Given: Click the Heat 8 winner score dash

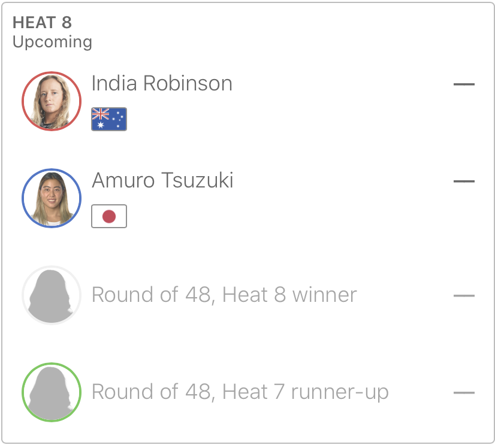Looking at the screenshot, I should tap(464, 295).
